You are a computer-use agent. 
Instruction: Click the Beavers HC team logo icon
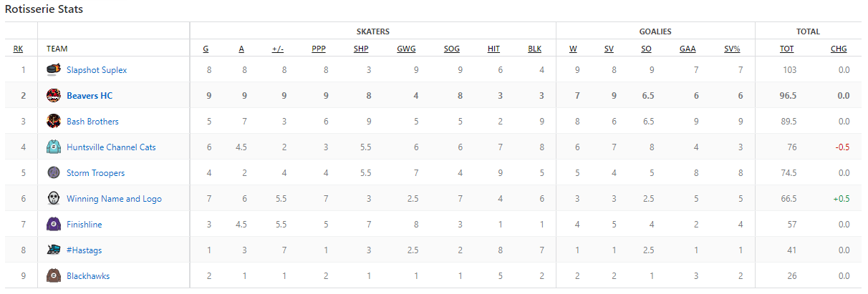click(x=53, y=96)
